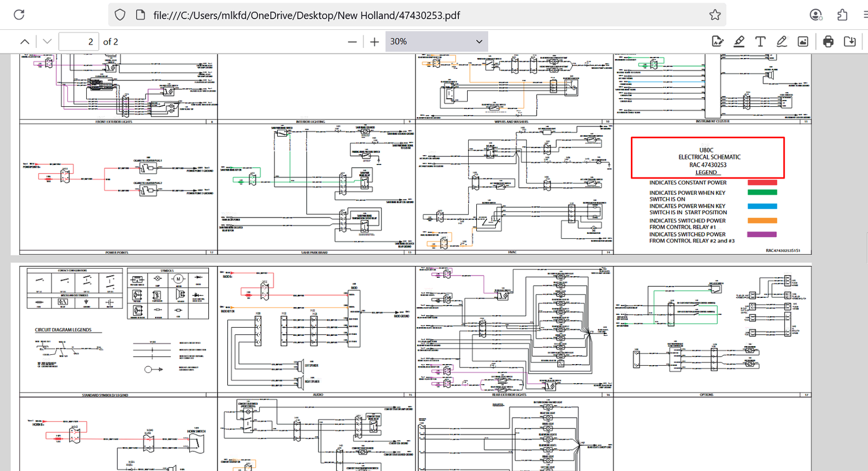Zoom out with the minus button
The image size is (868, 471).
coord(352,41)
